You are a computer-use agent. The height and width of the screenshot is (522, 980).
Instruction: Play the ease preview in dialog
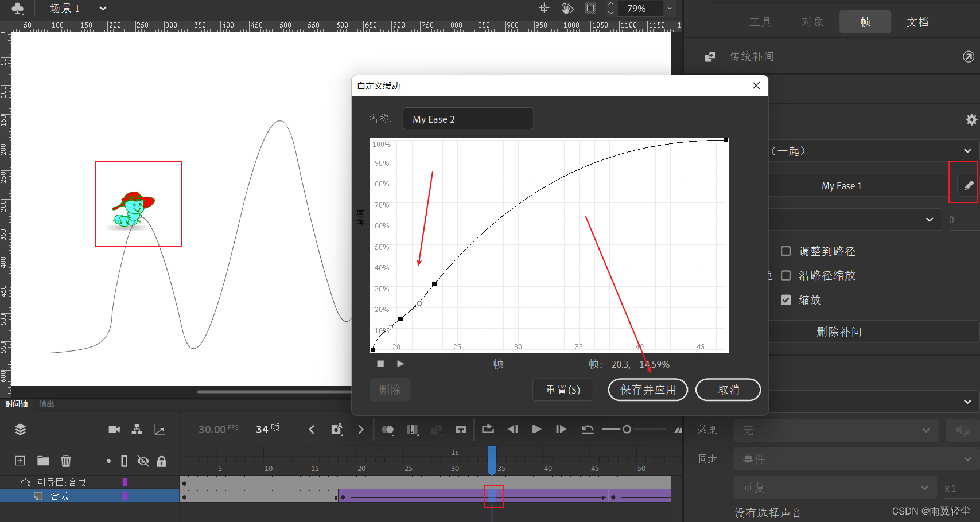tap(400, 364)
